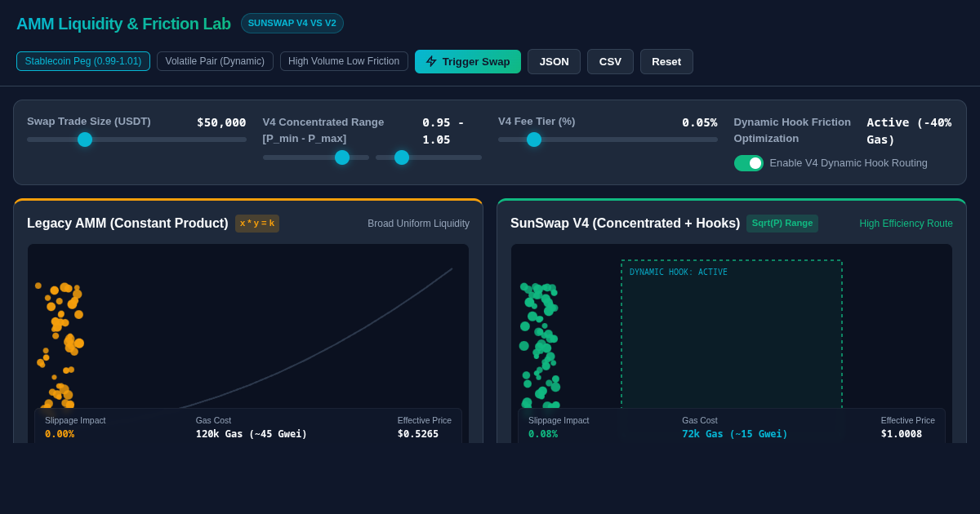980x514 pixels.
Task: Click the Sqrt(P) Range badge
Action: point(782,224)
